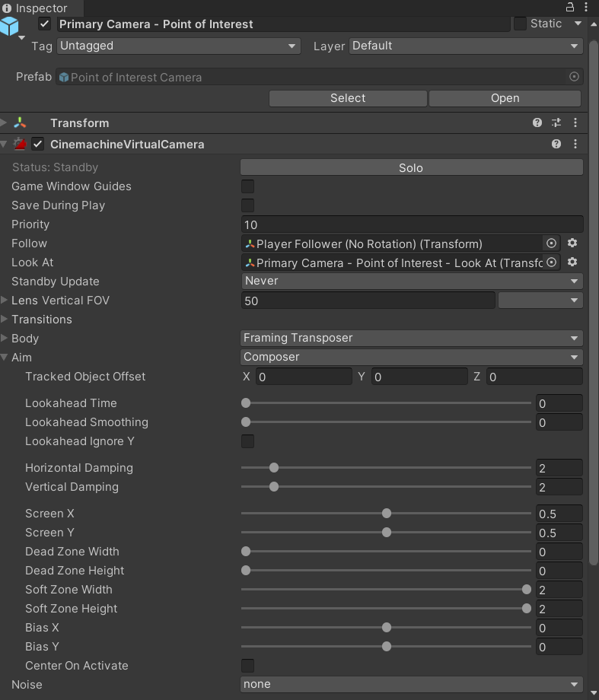This screenshot has height=700, width=599.
Task: Click the prefab Select button
Action: click(x=348, y=98)
